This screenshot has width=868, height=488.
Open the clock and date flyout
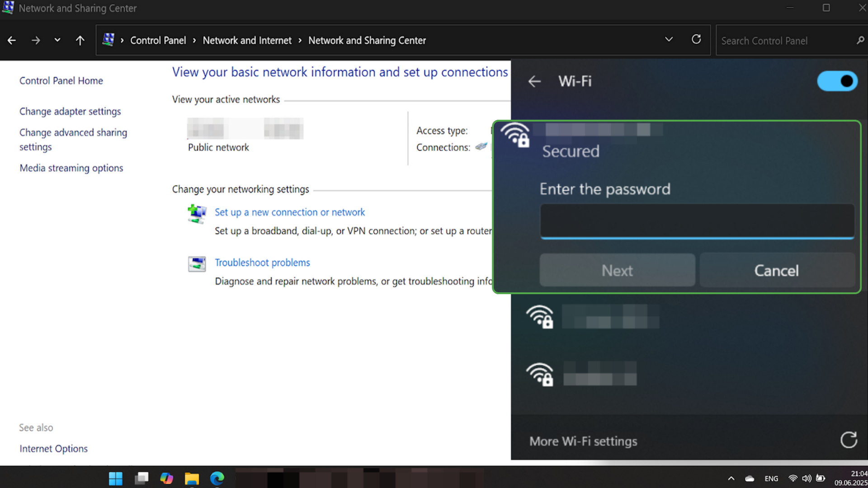click(x=851, y=478)
